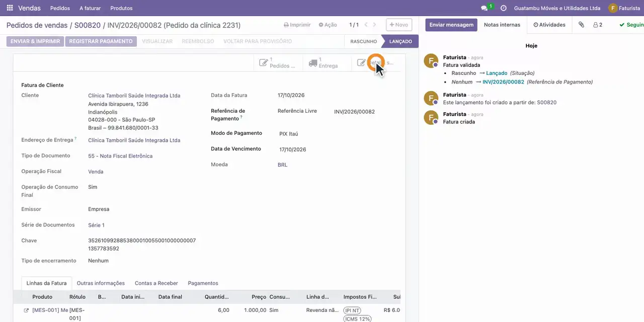Image resolution: width=644 pixels, height=322 pixels.
Task: Go to next record arrow
Action: (x=374, y=25)
